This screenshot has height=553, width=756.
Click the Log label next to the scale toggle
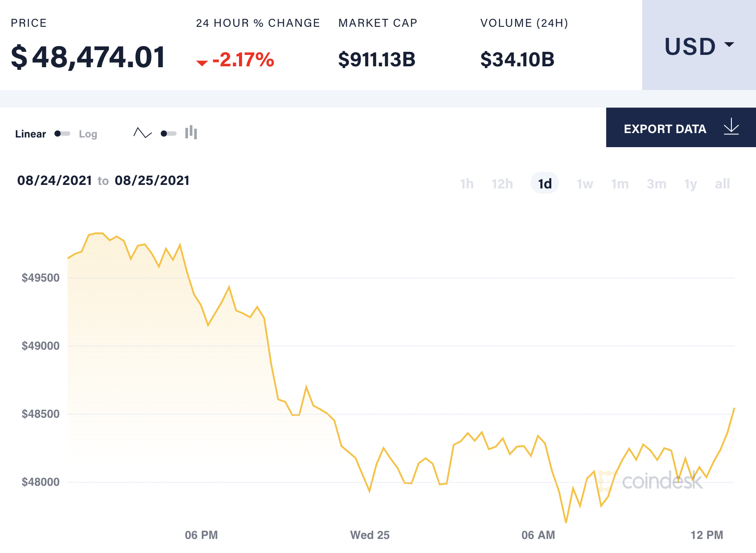(88, 134)
